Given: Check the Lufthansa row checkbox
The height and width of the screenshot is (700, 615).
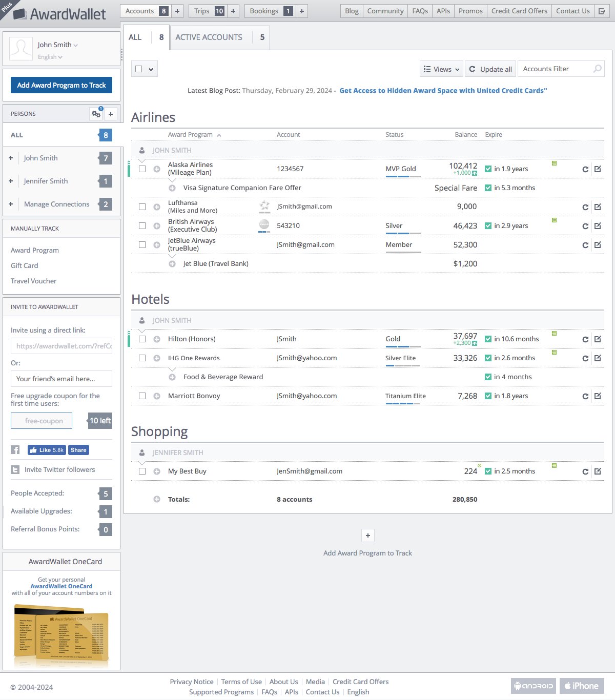Looking at the screenshot, I should 142,207.
